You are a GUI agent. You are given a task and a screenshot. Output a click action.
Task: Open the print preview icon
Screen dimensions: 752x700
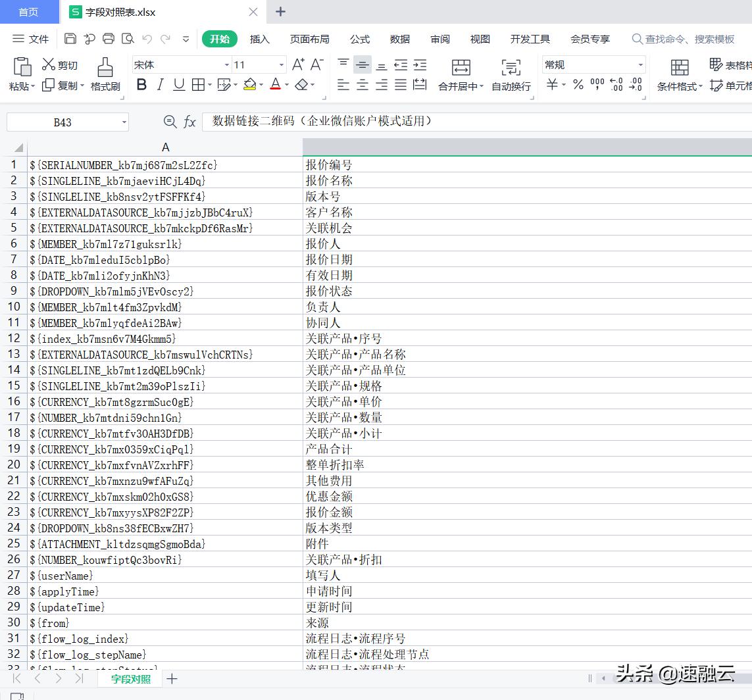click(x=128, y=39)
